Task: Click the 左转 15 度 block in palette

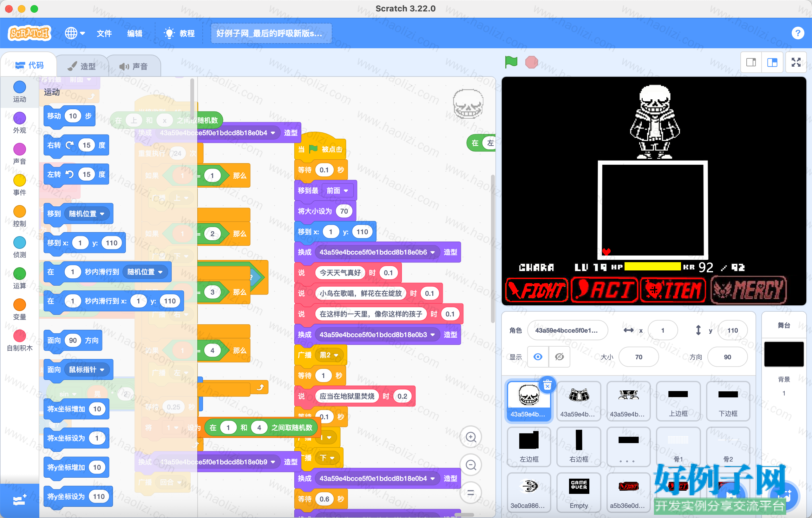Action: pyautogui.click(x=76, y=174)
